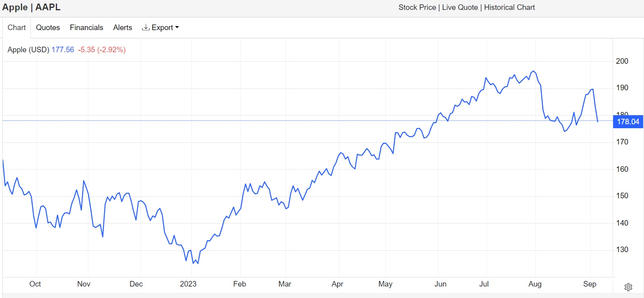Image resolution: width=644 pixels, height=298 pixels.
Task: Click the Export download icon
Action: pos(146,27)
